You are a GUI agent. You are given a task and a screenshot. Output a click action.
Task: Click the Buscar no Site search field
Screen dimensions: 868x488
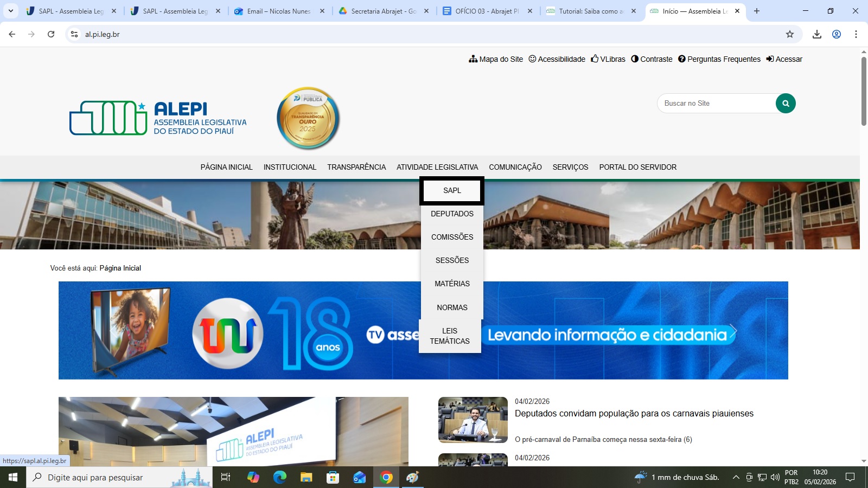[716, 103]
